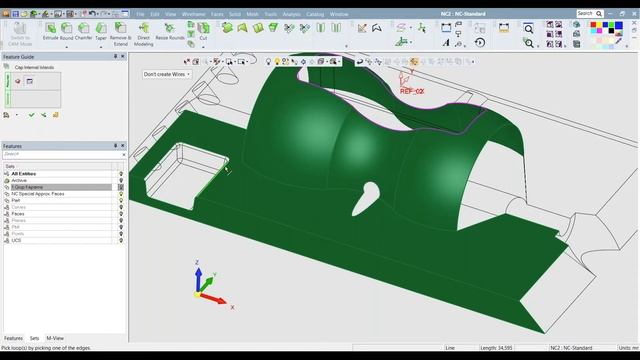Select the Resize Rounds tool
The height and width of the screenshot is (360, 640).
[x=170, y=31]
